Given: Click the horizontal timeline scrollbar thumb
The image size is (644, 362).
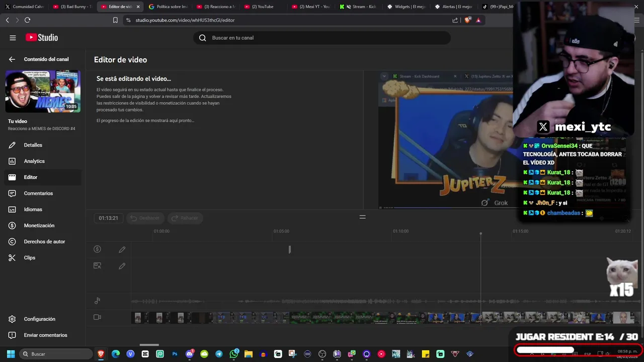Looking at the screenshot, I should (149, 345).
